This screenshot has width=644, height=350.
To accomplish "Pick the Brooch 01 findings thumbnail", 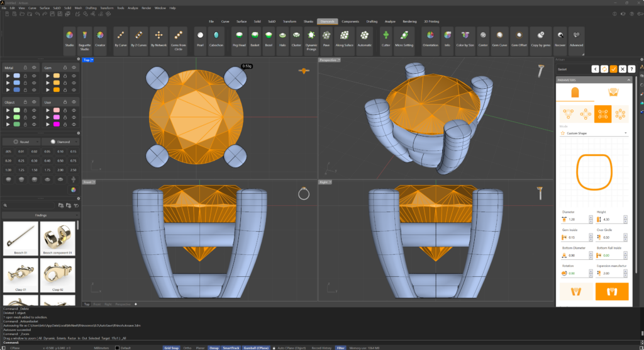I will click(21, 239).
